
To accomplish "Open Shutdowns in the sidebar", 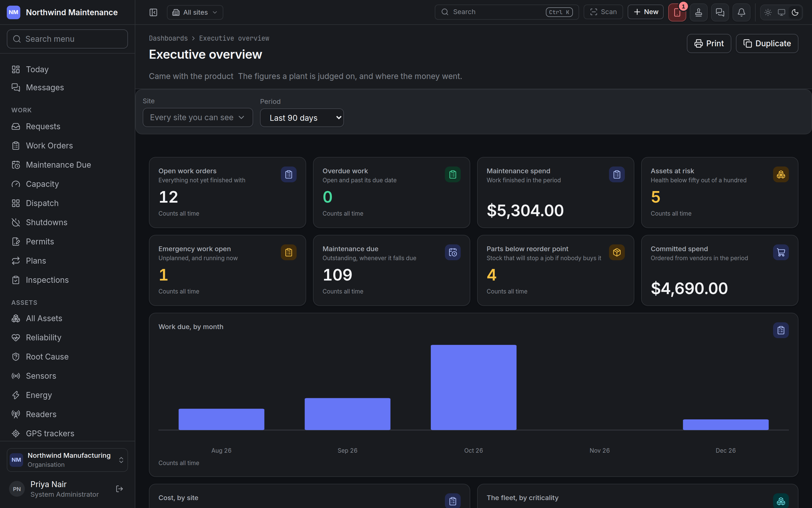I will point(67,222).
